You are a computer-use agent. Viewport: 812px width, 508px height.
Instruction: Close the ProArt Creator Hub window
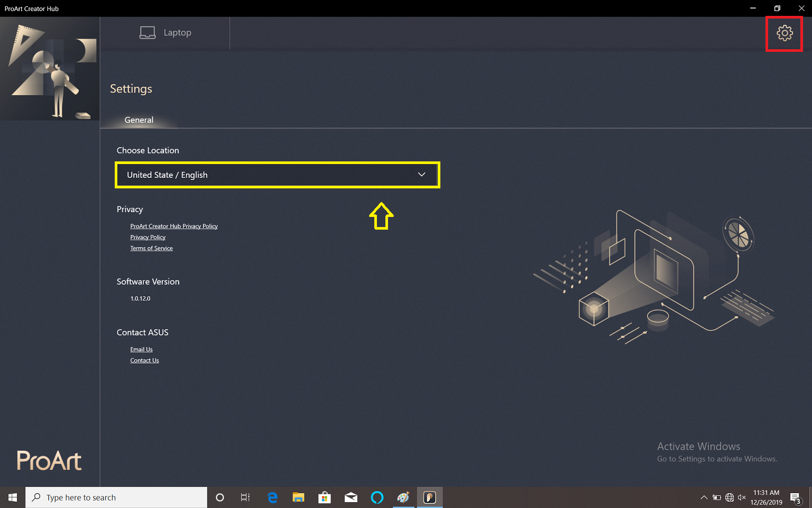coord(801,8)
